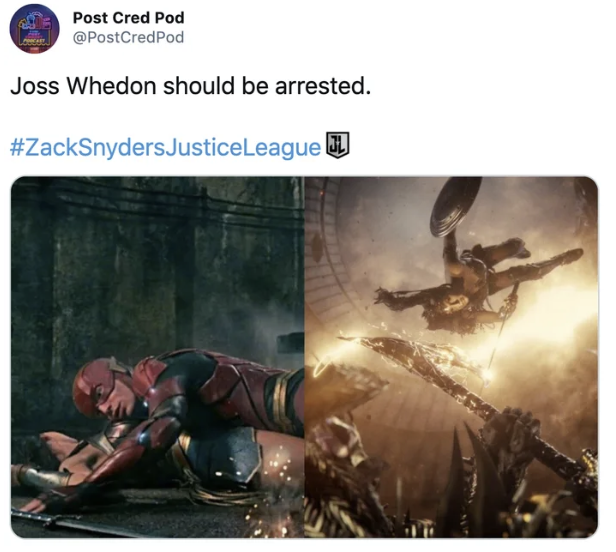
Task: Click the leaping figure under the shield
Action: pyautogui.click(x=471, y=289)
